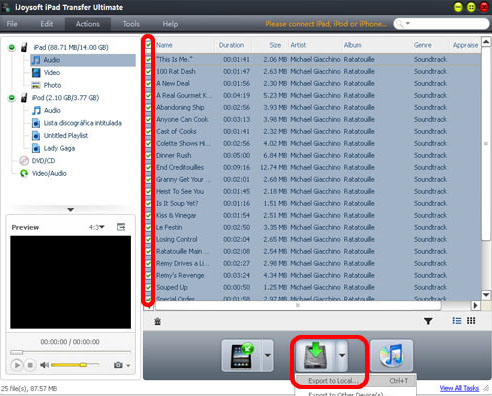492x396 pixels.
Task: Sort list by Duration column header
Action: 232,45
